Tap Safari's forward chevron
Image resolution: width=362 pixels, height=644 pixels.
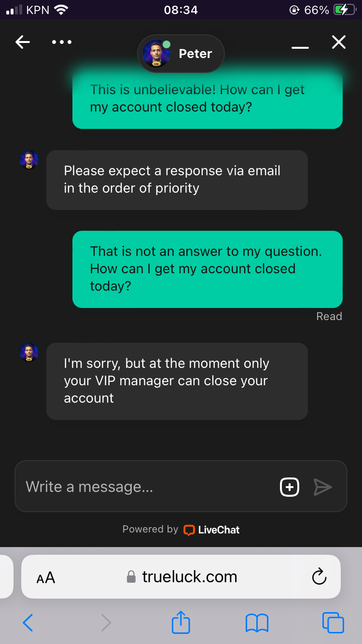point(106,623)
